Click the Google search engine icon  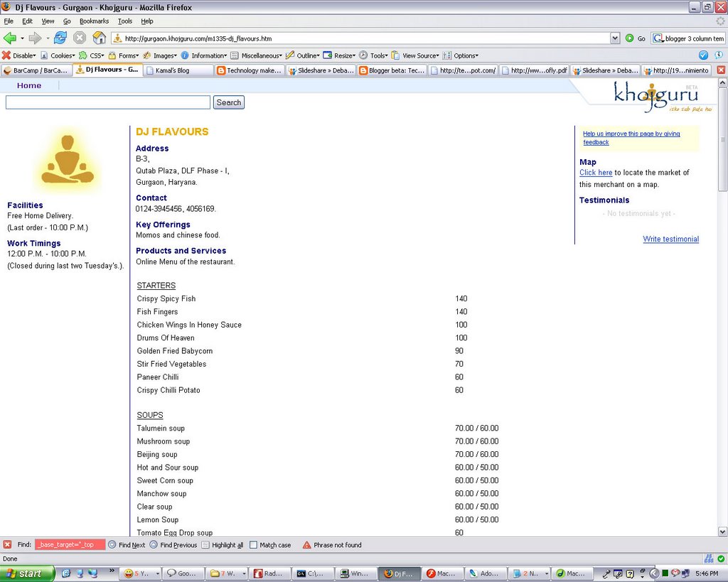coord(658,38)
